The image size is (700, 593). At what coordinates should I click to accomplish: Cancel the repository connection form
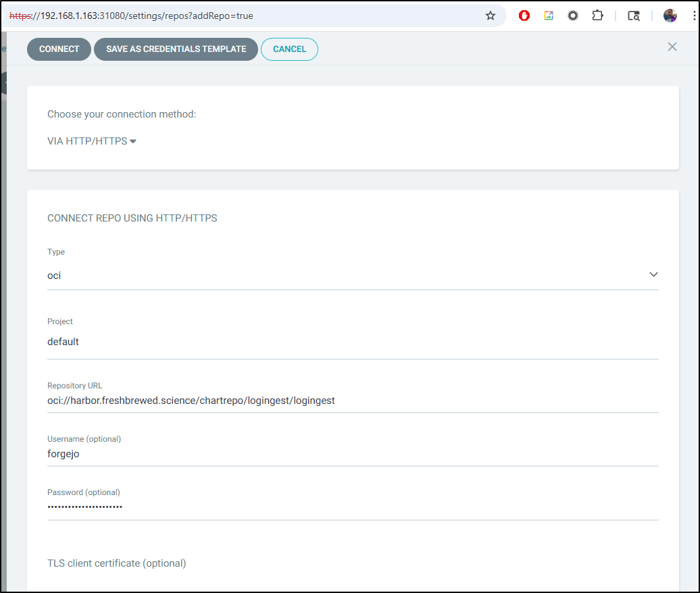[289, 49]
